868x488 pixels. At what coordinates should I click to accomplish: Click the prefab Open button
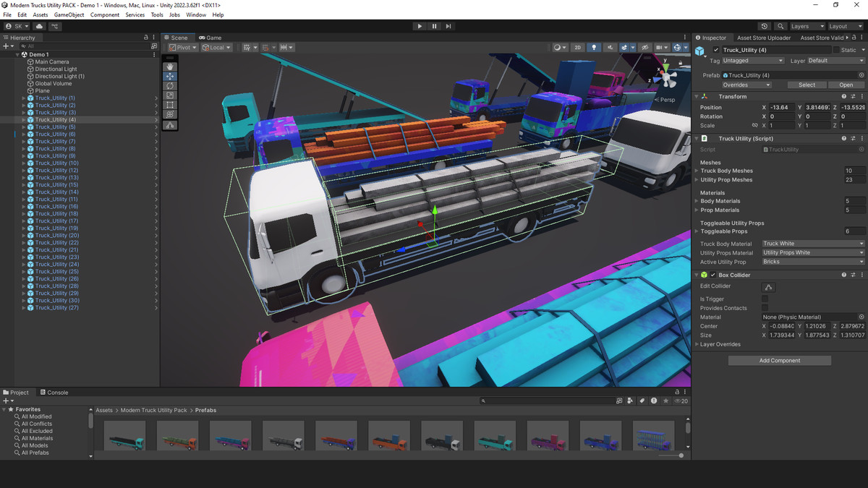[x=846, y=85]
